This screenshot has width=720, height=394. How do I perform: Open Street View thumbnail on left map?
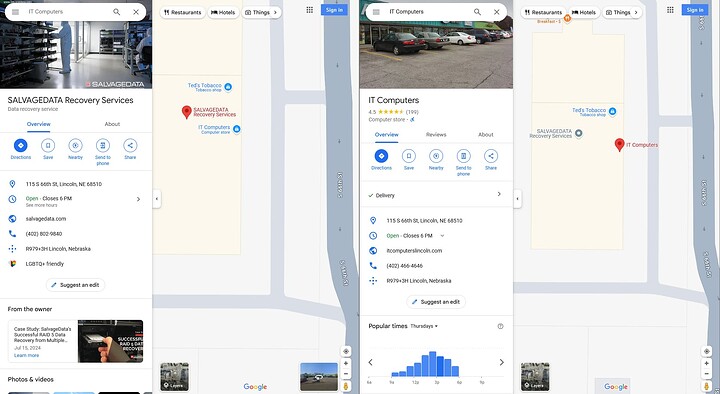click(x=319, y=377)
